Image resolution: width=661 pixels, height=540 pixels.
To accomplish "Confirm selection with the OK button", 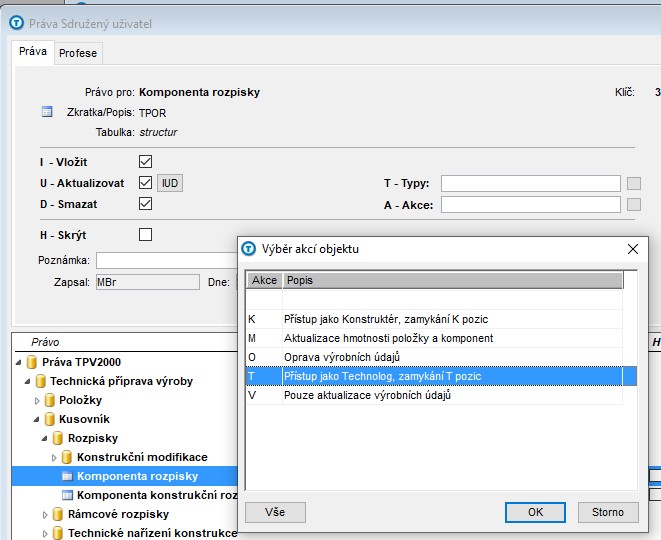I will pyautogui.click(x=535, y=512).
